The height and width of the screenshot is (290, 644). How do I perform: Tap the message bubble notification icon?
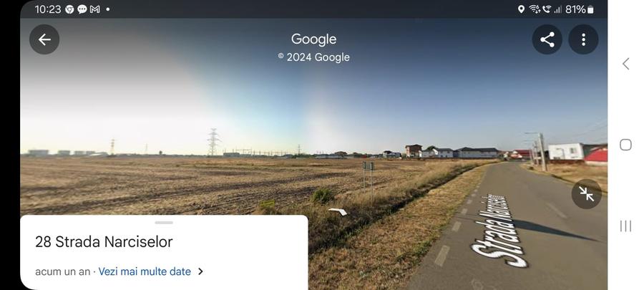click(x=82, y=9)
